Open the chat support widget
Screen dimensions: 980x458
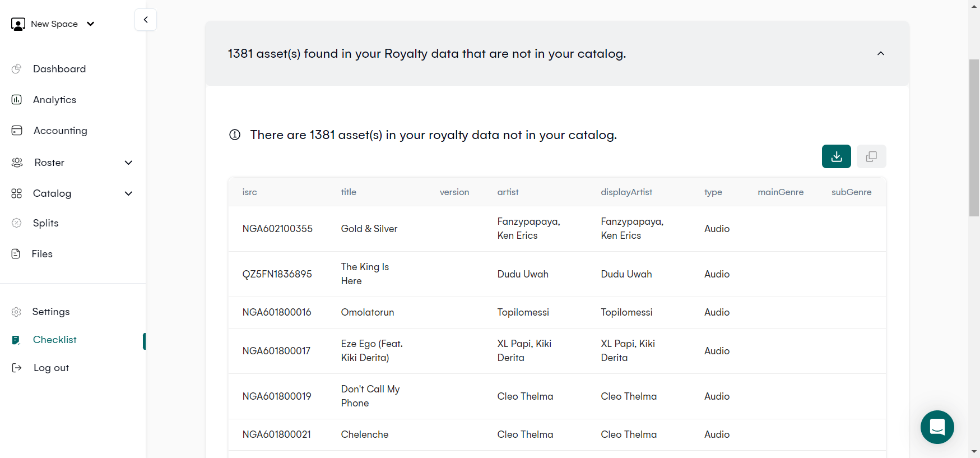click(x=937, y=427)
